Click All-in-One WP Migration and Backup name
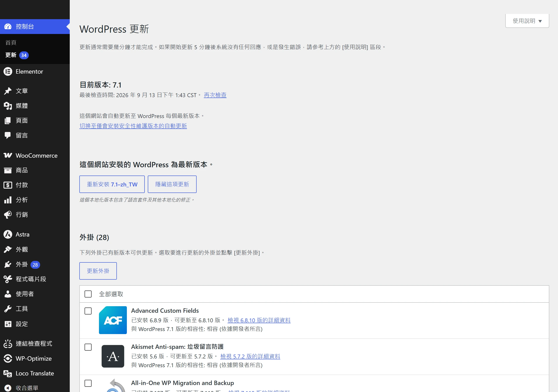Viewport: 558px width, 392px height. (182, 383)
